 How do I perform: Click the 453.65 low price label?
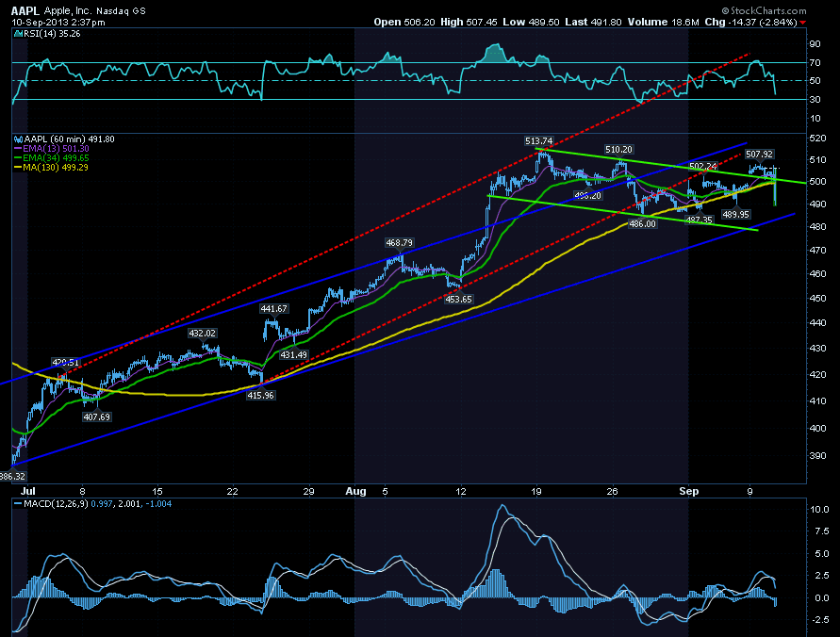[458, 300]
